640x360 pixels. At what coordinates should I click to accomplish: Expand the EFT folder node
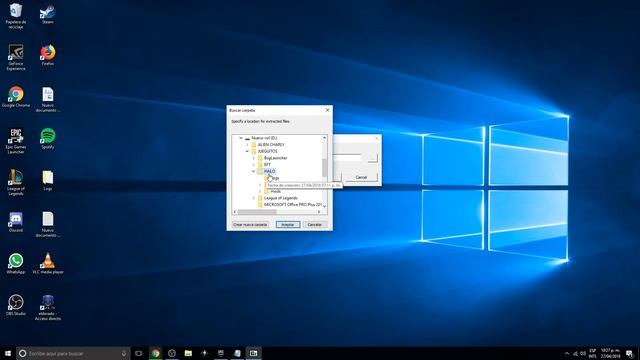(253, 164)
